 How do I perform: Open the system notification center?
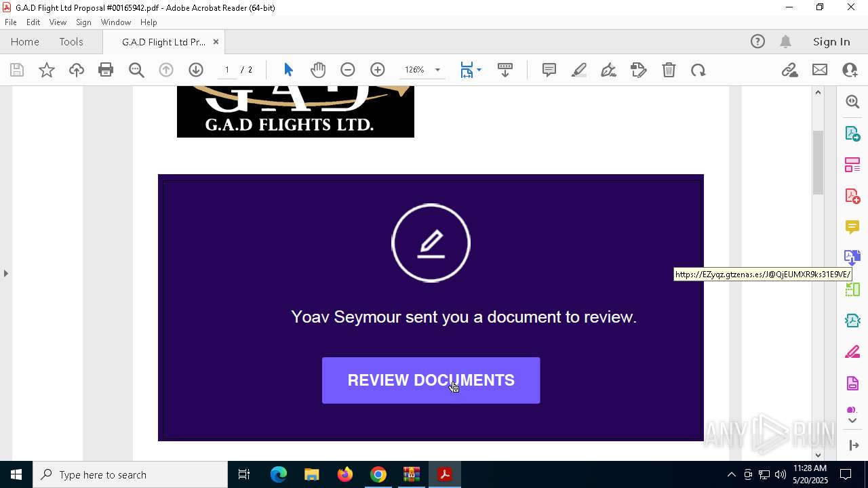846,474
